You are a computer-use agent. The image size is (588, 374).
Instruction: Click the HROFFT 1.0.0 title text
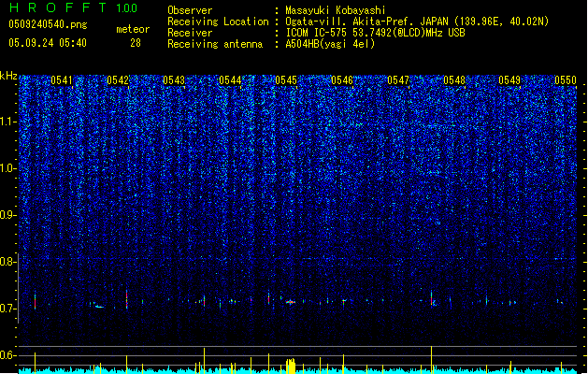pyautogui.click(x=74, y=7)
